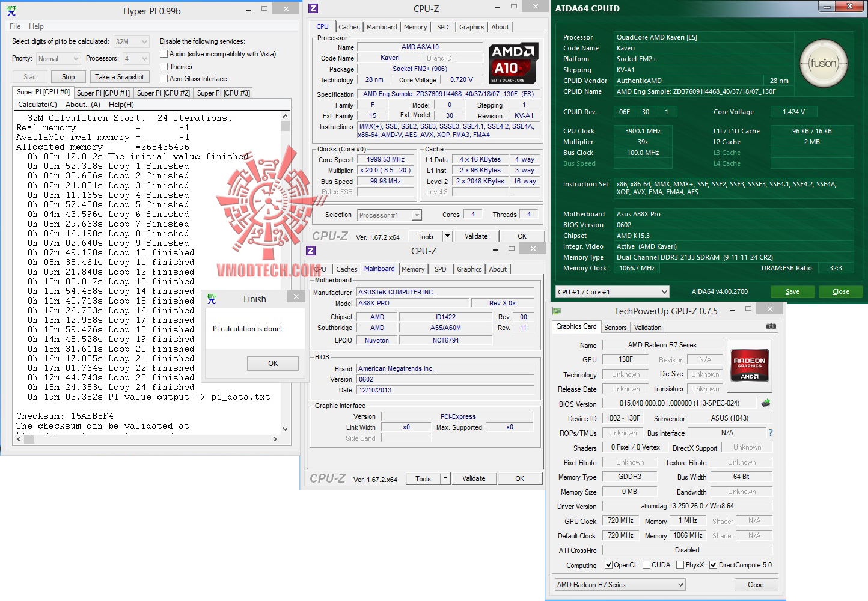Viewport: 868px width, 601px height.
Task: Switch to Super PI [CPU #1] tab
Action: coord(103,93)
